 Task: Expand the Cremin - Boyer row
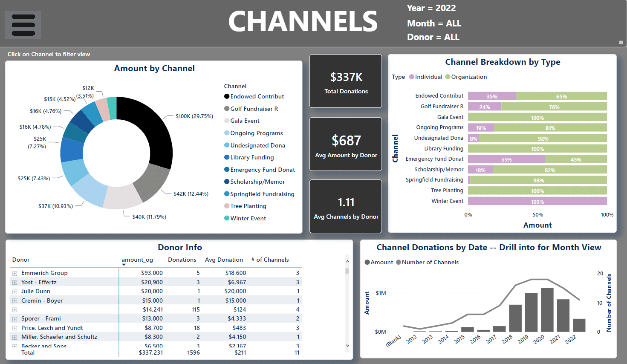(14, 301)
